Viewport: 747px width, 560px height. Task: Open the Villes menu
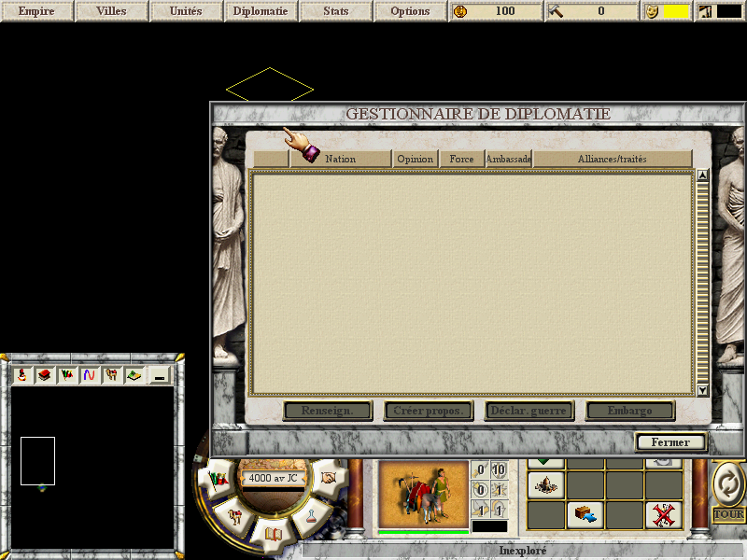pyautogui.click(x=111, y=11)
